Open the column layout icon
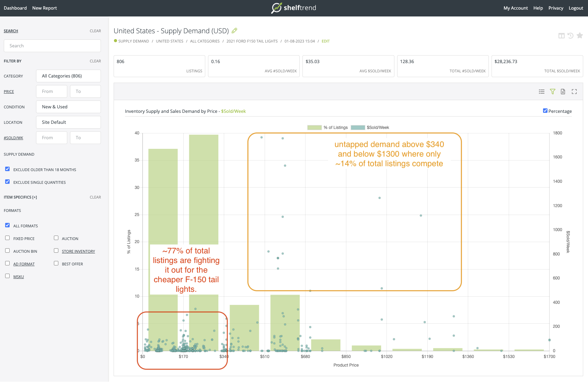The image size is (588, 382). pos(562,36)
